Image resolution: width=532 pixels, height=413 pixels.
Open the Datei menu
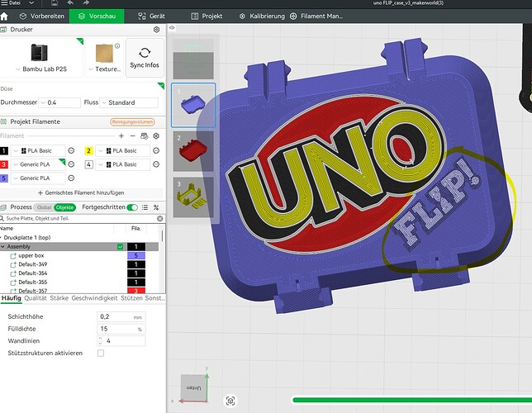point(14,2)
